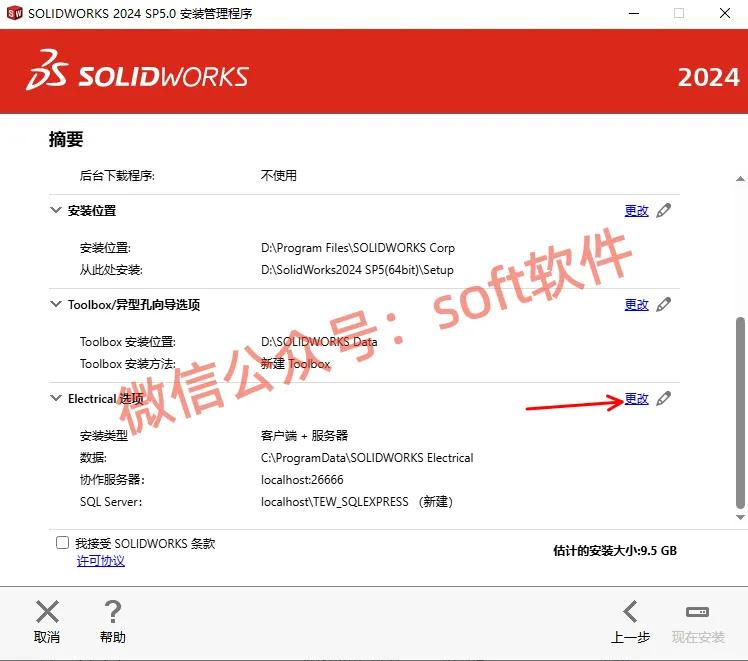Viewport: 748px width, 661px height.
Task: Click scrollbar down arrow in summary
Action: click(740, 517)
